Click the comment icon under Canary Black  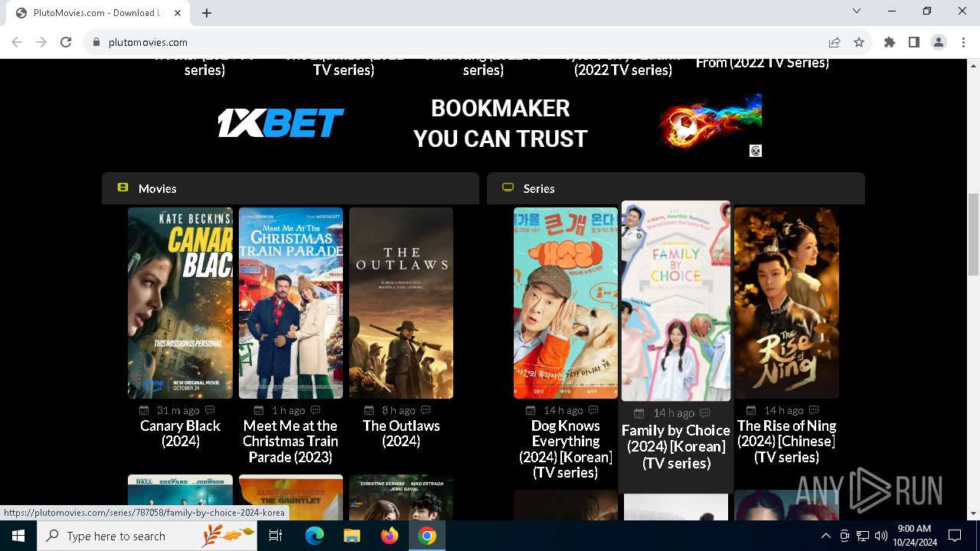[210, 410]
